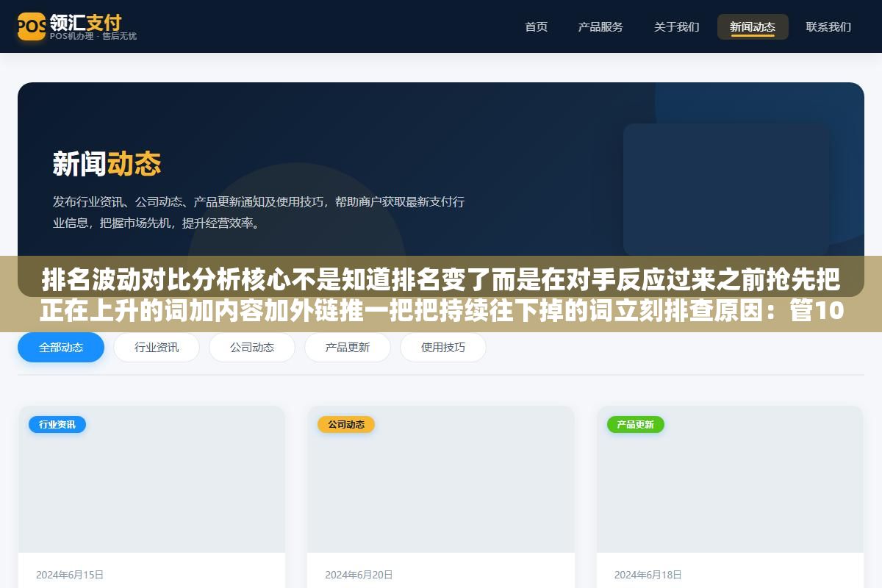Open the 产品服务 menu item
Image resolution: width=882 pixels, height=588 pixels.
600,26
